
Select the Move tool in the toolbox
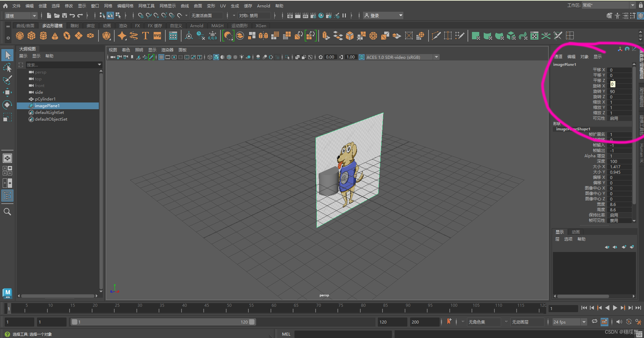click(x=7, y=92)
